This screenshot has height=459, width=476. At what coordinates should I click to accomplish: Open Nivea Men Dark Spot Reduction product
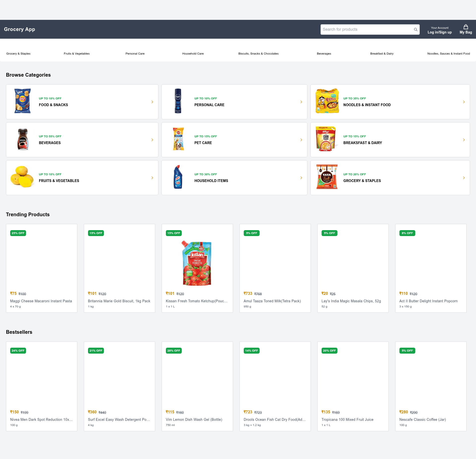click(41, 420)
